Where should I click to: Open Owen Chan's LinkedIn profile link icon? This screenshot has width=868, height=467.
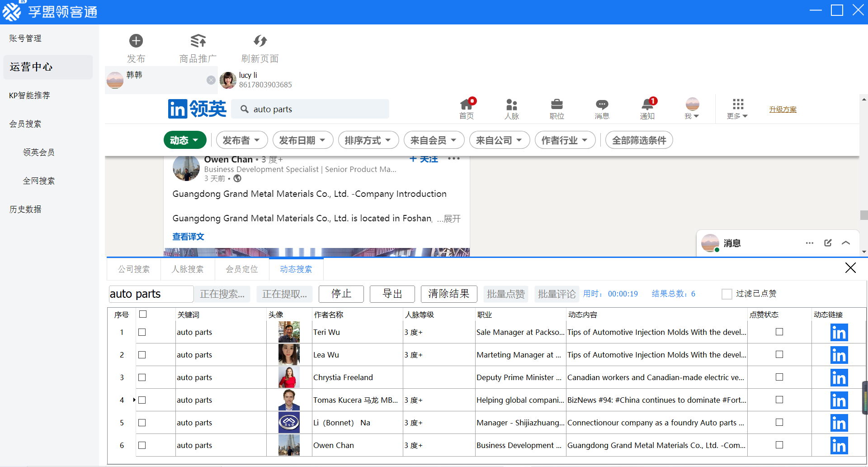tap(839, 445)
